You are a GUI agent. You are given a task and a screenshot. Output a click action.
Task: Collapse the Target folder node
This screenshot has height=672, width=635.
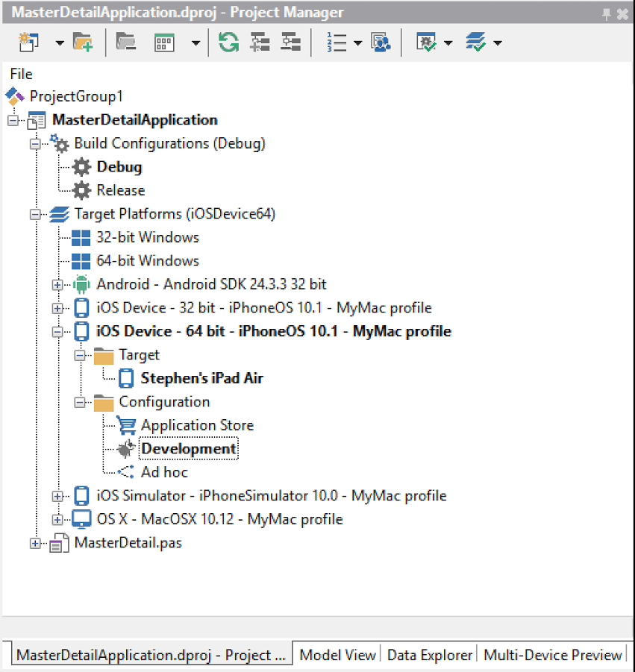80,356
